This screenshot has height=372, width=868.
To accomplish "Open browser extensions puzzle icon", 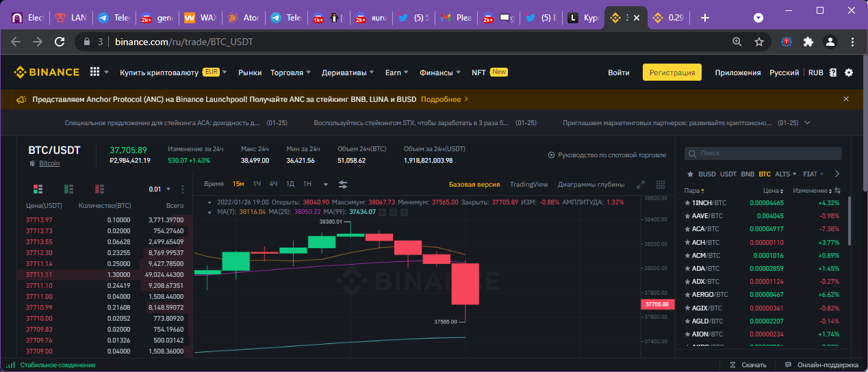I will [x=808, y=42].
